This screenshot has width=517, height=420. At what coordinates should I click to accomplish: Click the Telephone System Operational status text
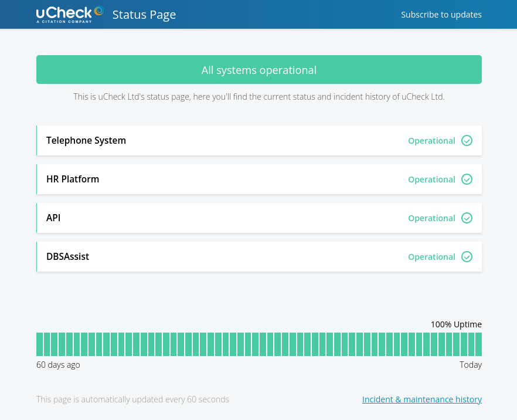point(431,141)
